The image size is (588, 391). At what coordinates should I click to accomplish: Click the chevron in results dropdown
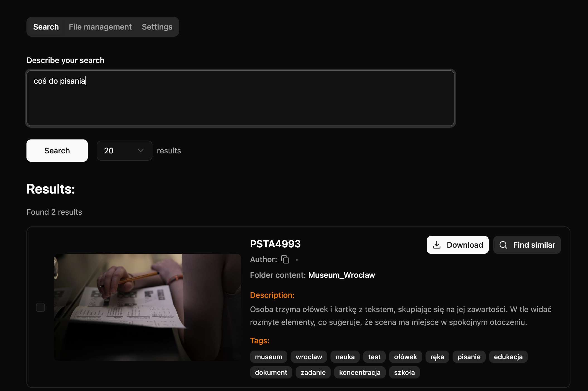[x=141, y=151]
